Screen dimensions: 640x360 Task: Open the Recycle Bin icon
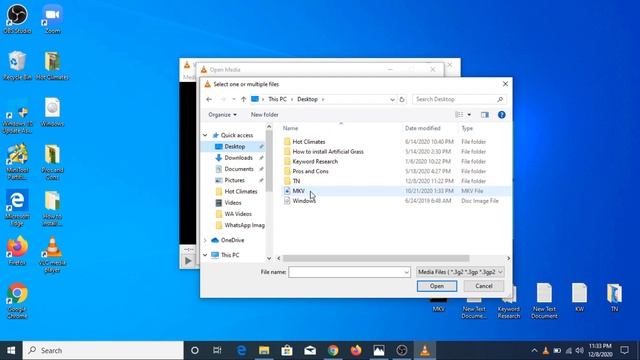click(x=17, y=65)
